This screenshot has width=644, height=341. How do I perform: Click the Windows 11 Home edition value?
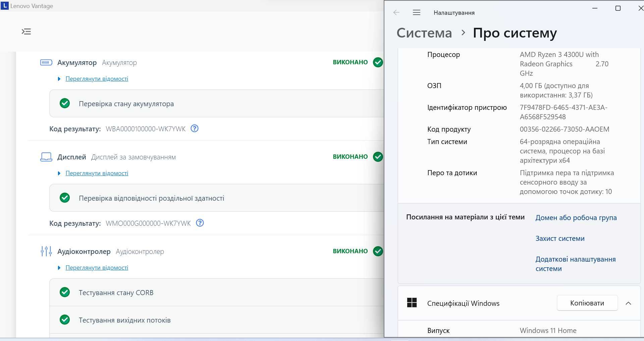[548, 331]
